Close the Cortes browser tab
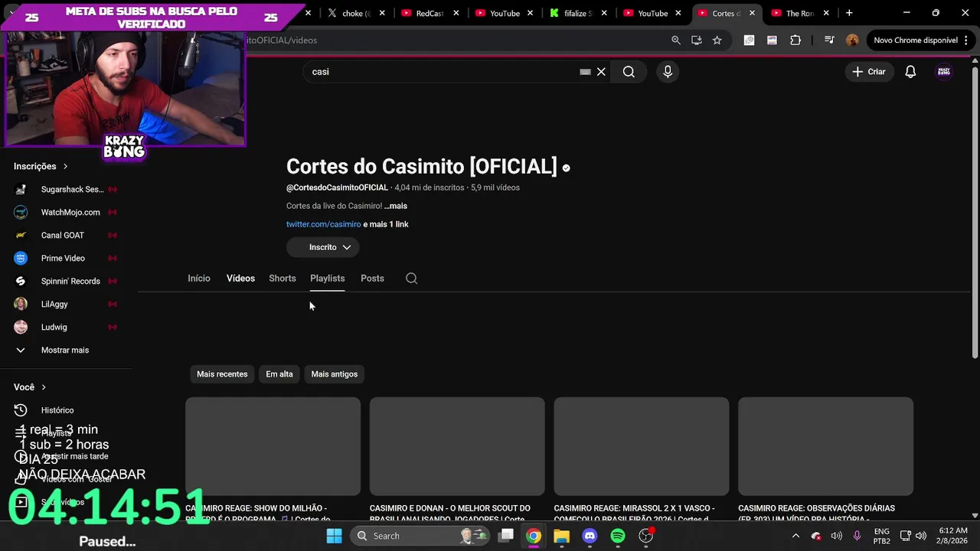Screen dimensions: 980x551 coord(752,13)
